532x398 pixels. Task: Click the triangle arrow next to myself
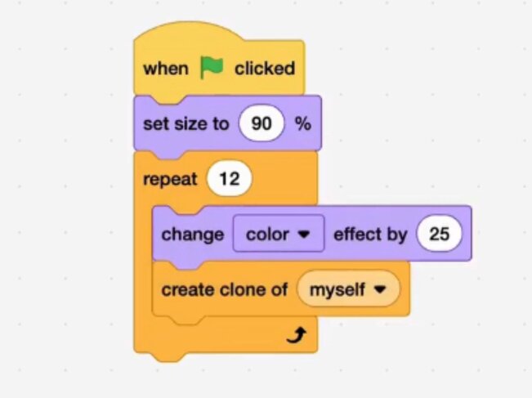380,289
